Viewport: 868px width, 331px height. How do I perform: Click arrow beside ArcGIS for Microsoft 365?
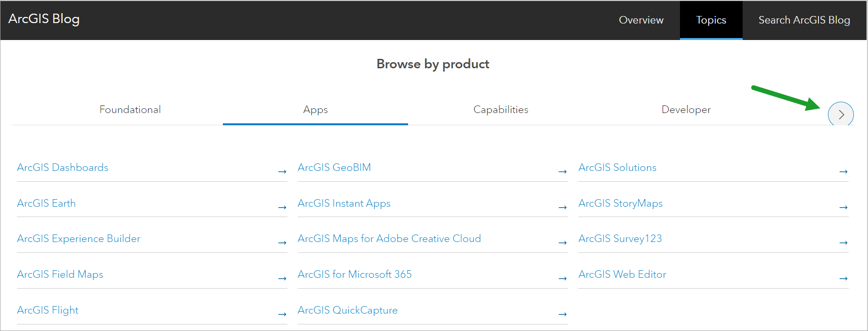(x=563, y=279)
